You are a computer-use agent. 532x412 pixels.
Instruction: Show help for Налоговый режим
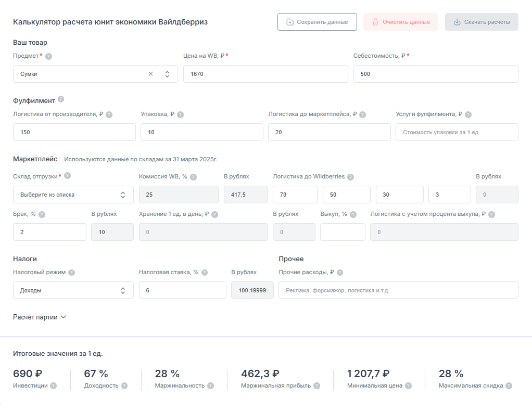point(72,273)
